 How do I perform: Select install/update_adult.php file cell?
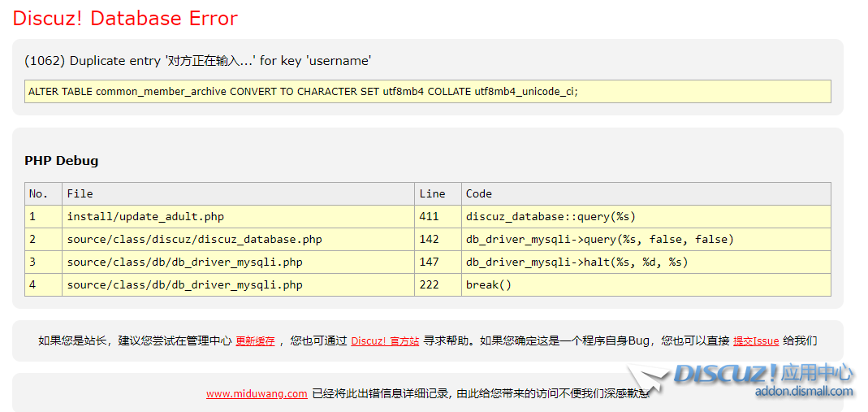click(x=239, y=216)
